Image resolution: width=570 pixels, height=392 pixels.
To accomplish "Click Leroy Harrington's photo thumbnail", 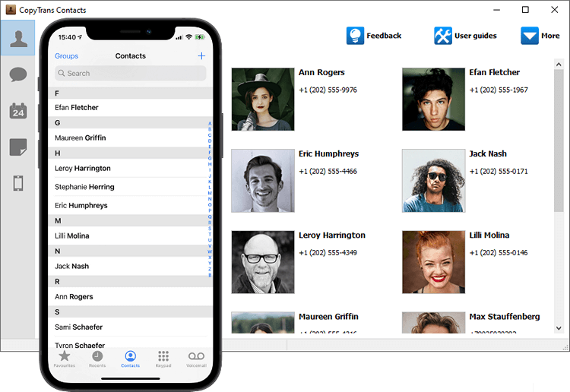I will point(263,262).
